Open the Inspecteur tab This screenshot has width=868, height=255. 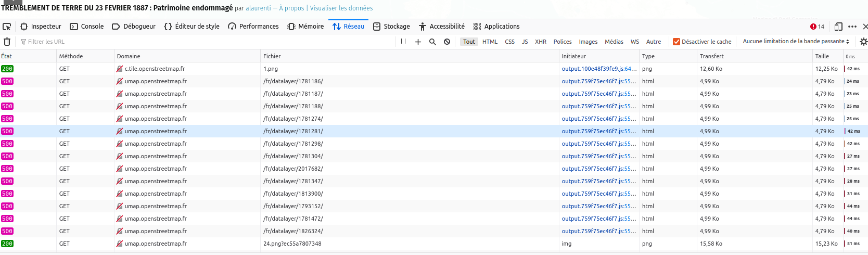click(x=41, y=27)
